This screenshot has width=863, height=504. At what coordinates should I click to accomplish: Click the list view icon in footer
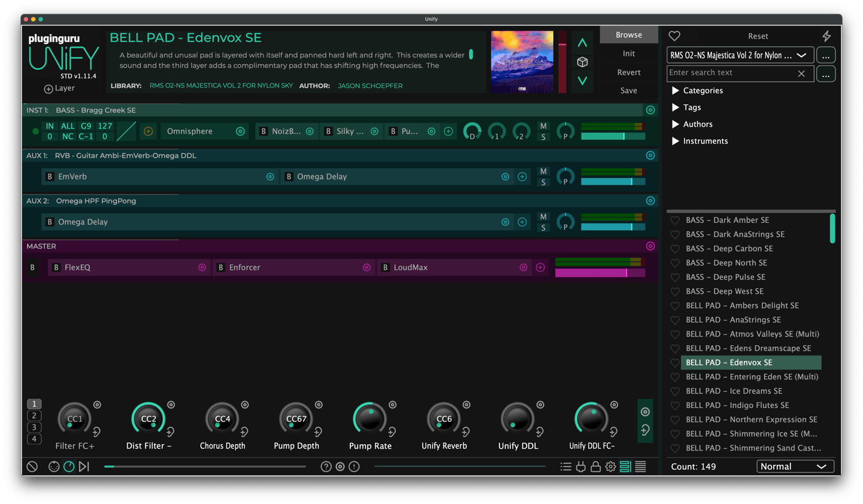[566, 467]
